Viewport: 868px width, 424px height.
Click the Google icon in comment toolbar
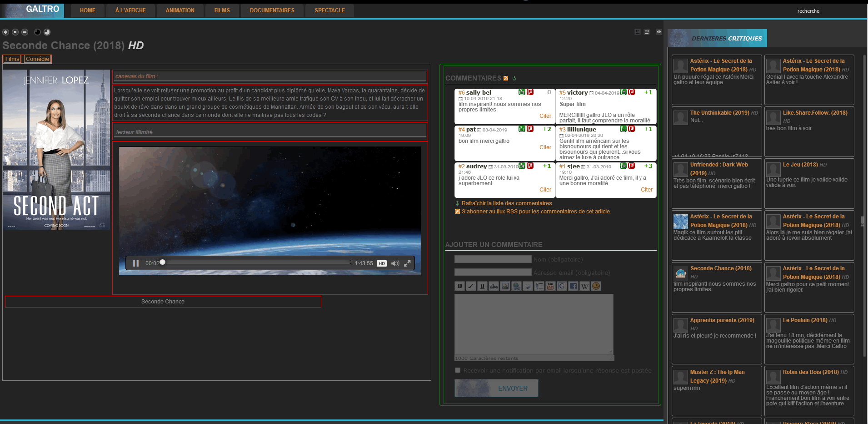(x=562, y=286)
